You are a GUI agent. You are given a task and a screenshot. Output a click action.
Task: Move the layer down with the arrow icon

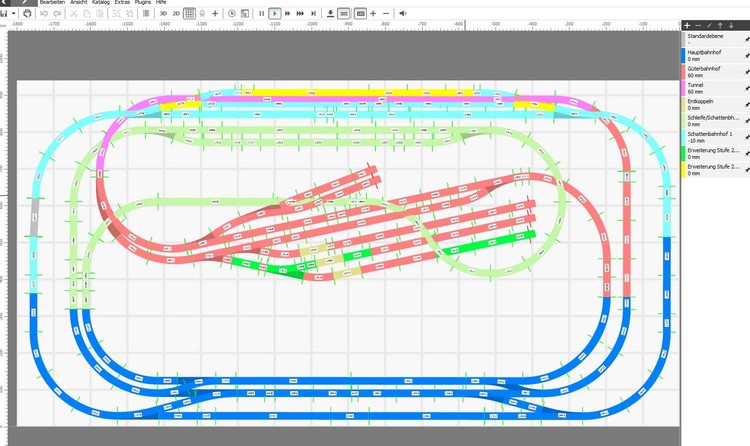pos(731,25)
